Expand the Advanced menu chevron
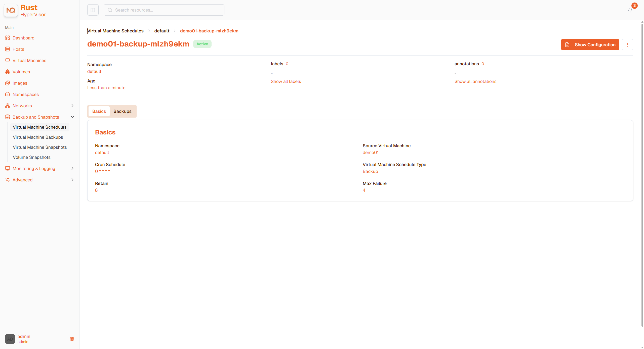Viewport: 644px width, 349px height. tap(72, 180)
